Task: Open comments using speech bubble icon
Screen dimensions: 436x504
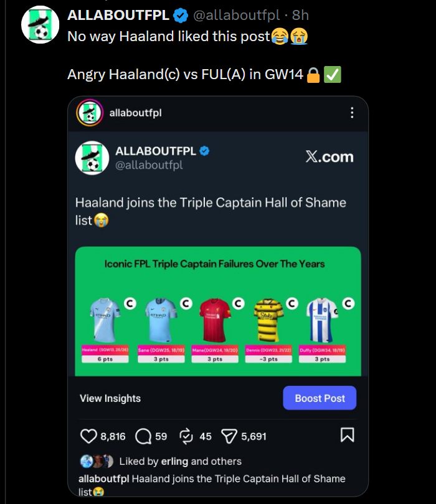Action: click(143, 436)
